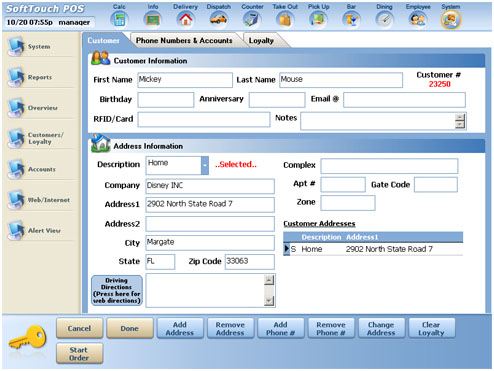Image resolution: width=494 pixels, height=371 pixels.
Task: Switch to the Loyalty tab
Action: coord(261,41)
